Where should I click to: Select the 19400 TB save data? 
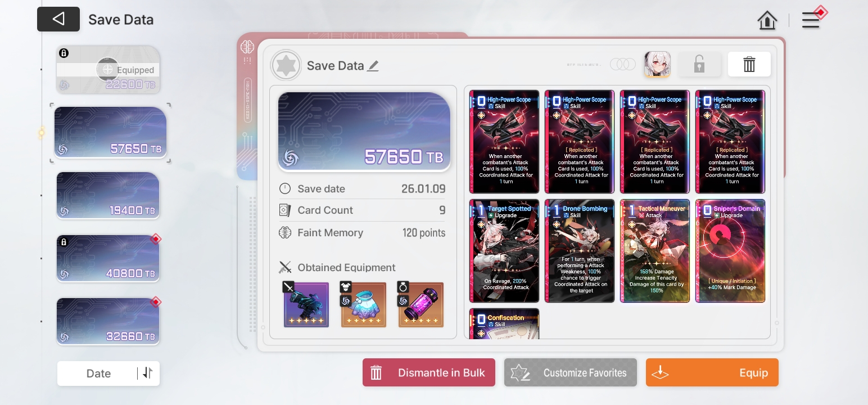108,195
